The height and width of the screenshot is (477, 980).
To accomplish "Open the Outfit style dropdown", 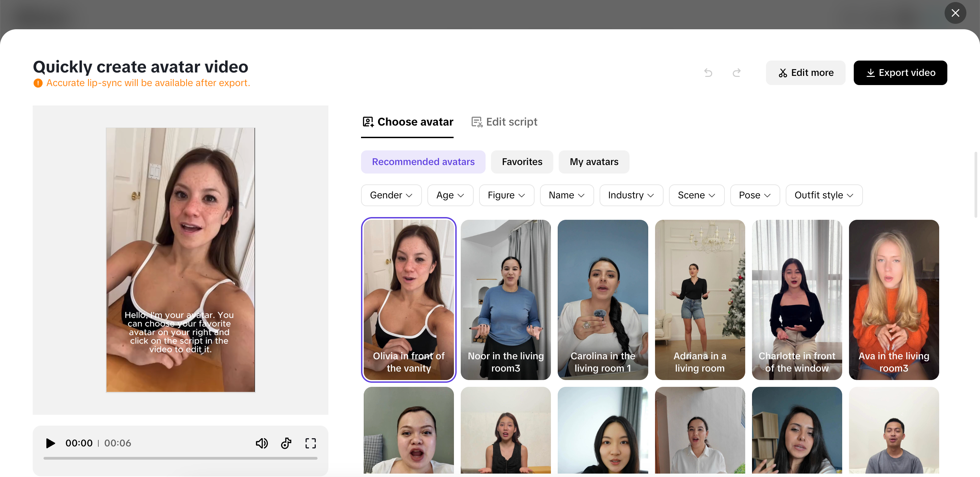I will click(823, 195).
